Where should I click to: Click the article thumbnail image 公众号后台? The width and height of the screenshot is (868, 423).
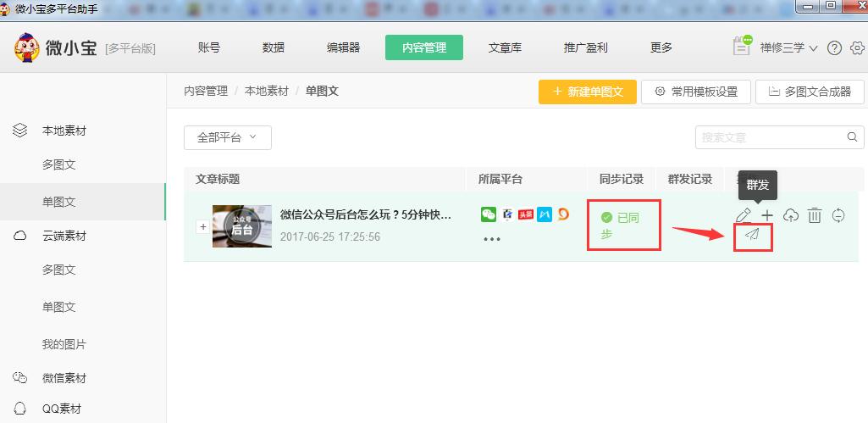(242, 226)
